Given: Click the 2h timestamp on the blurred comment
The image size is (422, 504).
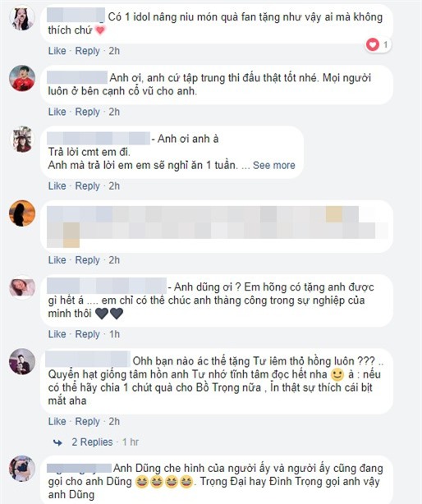Looking at the screenshot, I should [x=114, y=259].
